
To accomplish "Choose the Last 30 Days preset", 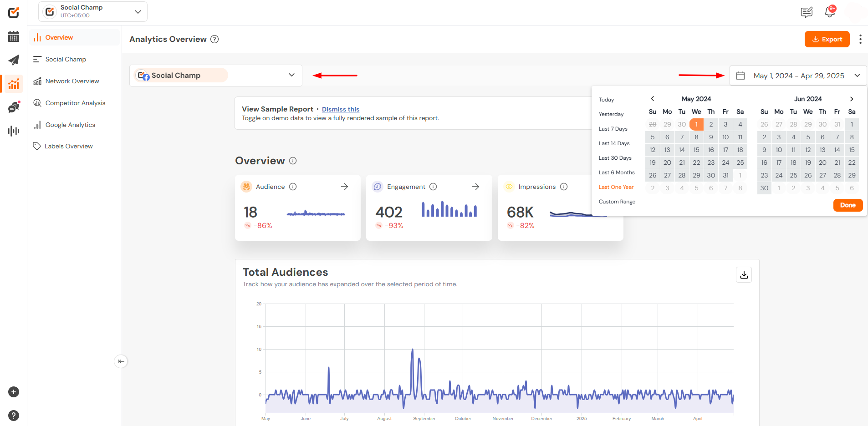I will pos(615,158).
